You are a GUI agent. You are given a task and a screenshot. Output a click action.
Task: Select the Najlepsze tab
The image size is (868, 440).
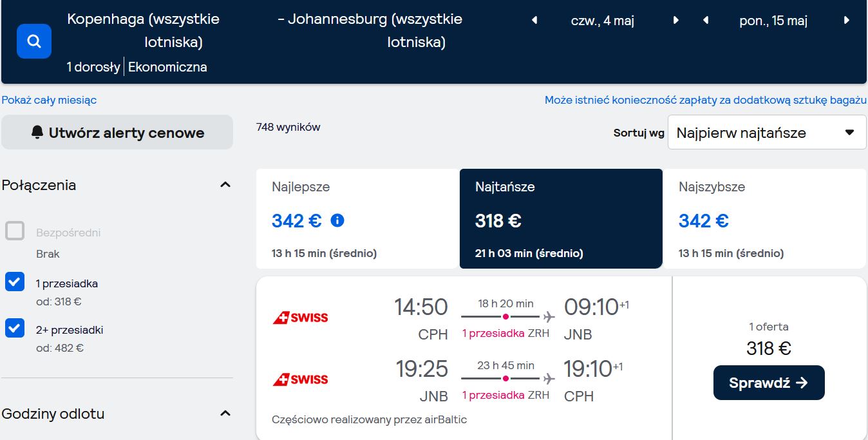357,219
